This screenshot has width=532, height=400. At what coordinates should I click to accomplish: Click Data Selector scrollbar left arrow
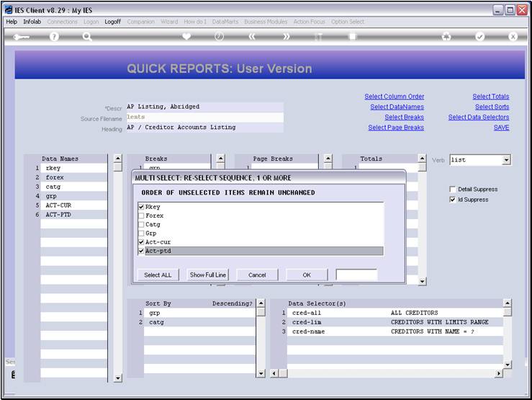click(274, 373)
